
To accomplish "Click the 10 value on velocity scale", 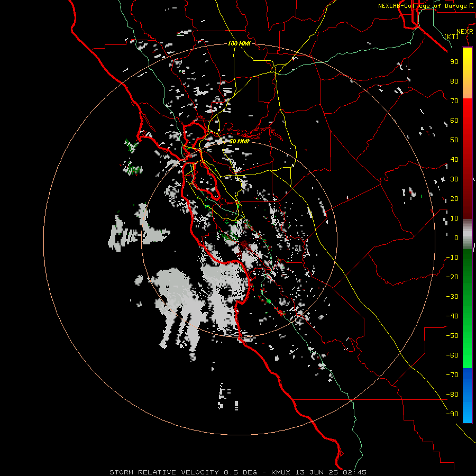I will (454, 218).
